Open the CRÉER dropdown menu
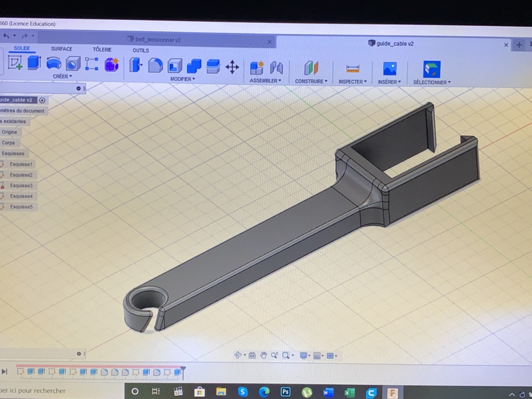This screenshot has height=399, width=532. tap(62, 76)
